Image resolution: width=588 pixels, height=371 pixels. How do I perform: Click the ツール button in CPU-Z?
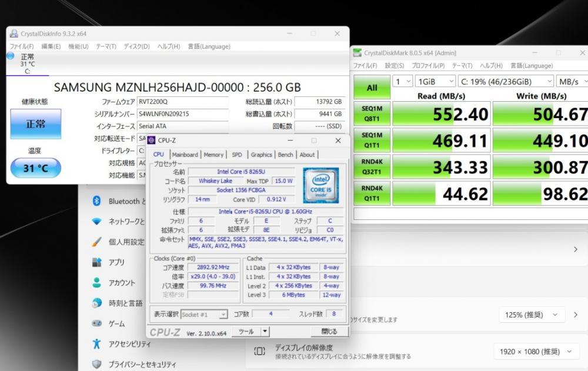(x=246, y=331)
